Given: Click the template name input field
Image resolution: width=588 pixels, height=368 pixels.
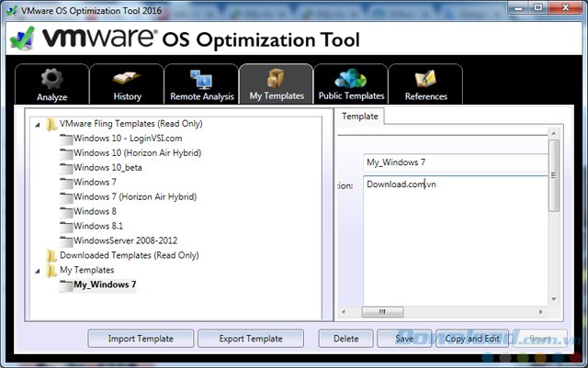Looking at the screenshot, I should [453, 162].
